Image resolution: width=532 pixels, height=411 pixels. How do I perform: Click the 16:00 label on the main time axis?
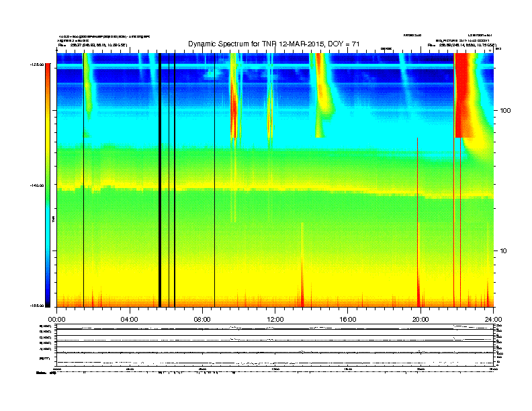point(348,320)
